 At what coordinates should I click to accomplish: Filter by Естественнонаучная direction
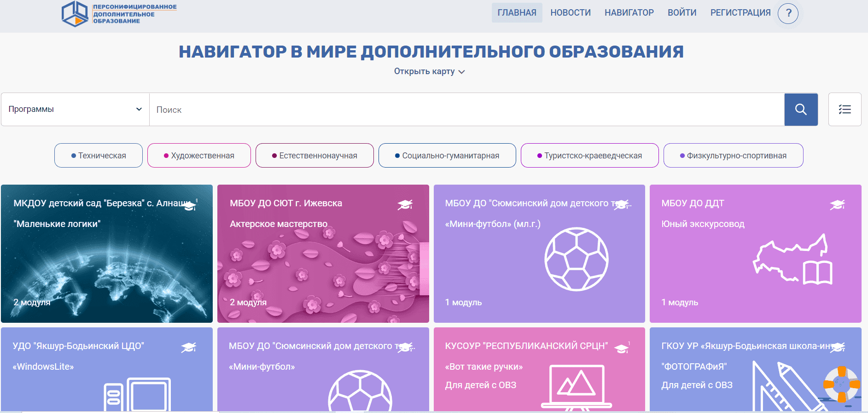pos(315,156)
